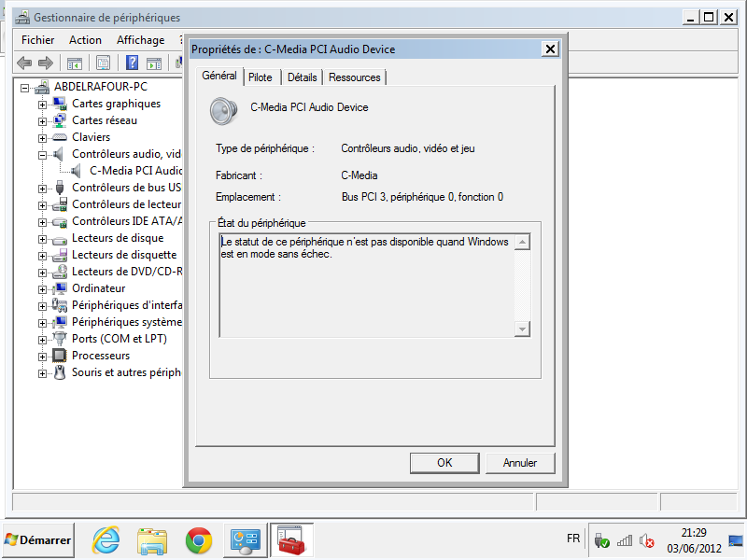
Task: Click the Claviers keyboard icon
Action: tap(60, 137)
